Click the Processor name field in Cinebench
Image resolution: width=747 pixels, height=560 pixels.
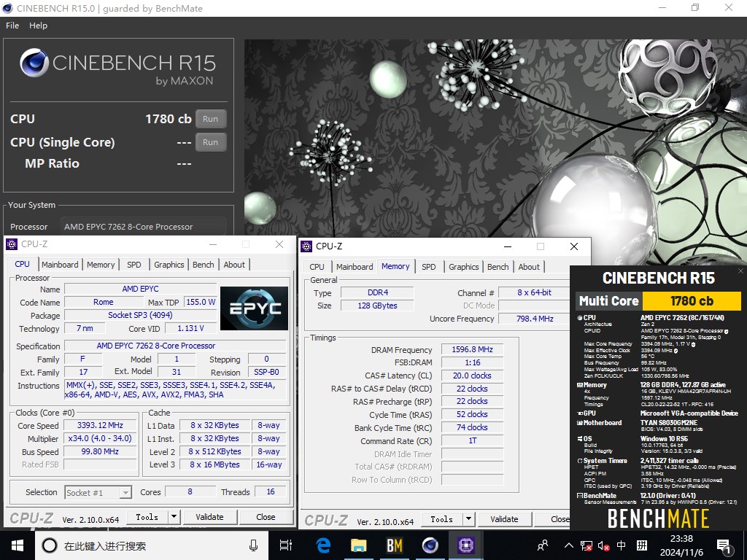click(143, 227)
